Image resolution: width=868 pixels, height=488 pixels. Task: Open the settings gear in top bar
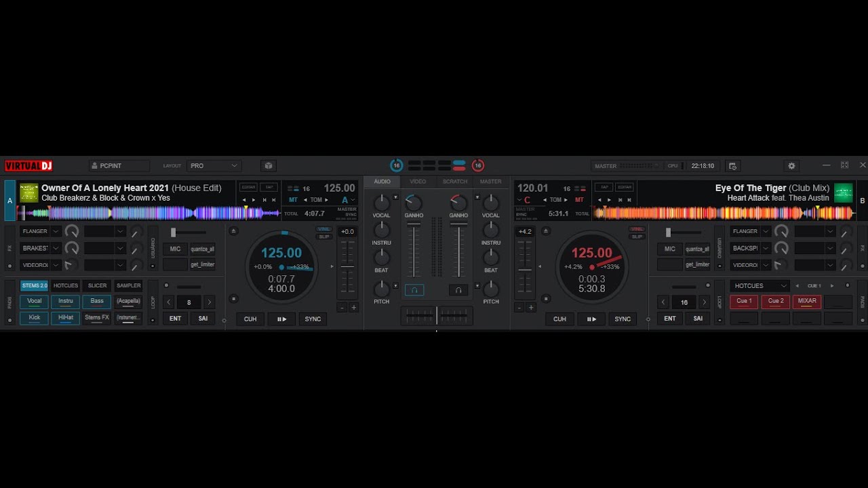[x=791, y=166]
